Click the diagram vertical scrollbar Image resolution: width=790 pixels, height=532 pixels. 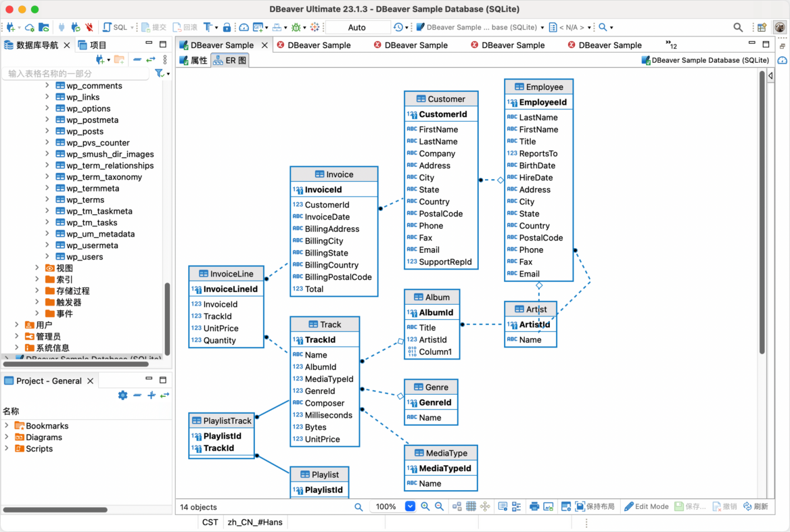tap(762, 212)
